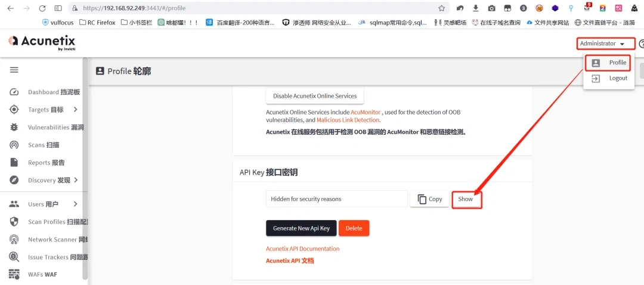Click the camera screenshot extension icon
This screenshot has width=644, height=285.
pos(491,8)
